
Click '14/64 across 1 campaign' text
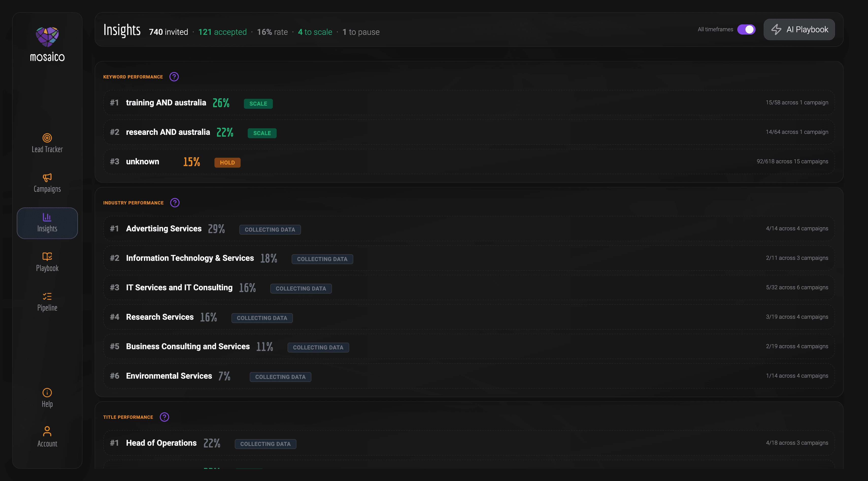(x=797, y=132)
